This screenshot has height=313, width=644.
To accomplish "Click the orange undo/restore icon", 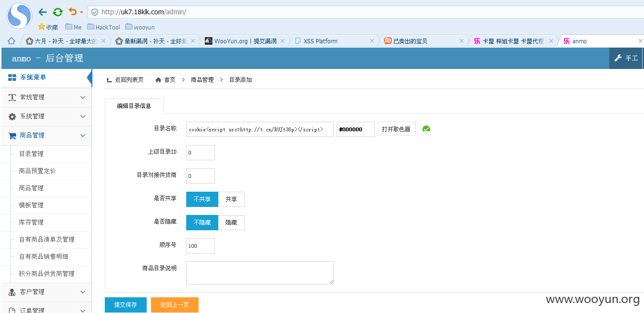I will [x=73, y=11].
